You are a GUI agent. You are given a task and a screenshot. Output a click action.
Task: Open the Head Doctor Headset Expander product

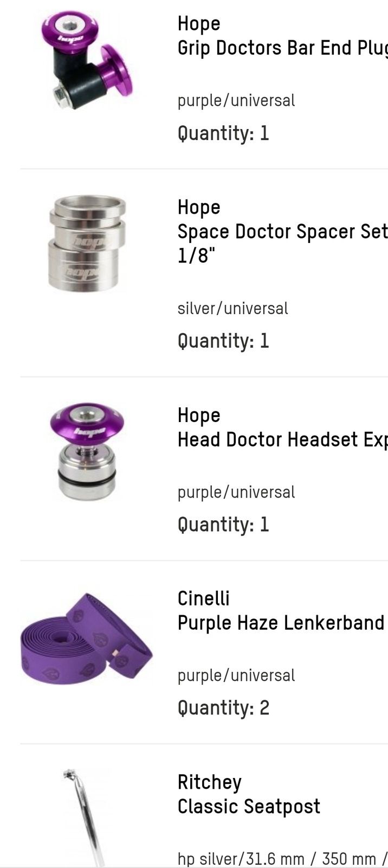coord(282,439)
